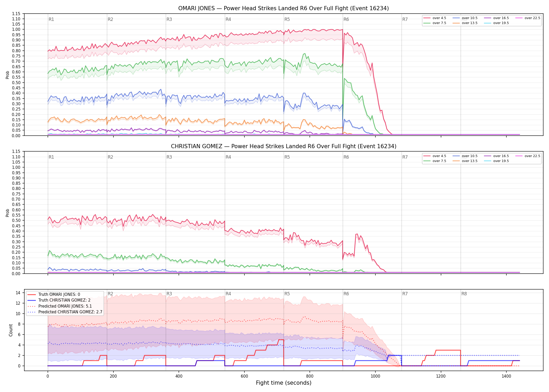Click the R2 round label in the Count chart
This screenshot has height=392, width=549.
coord(110,294)
